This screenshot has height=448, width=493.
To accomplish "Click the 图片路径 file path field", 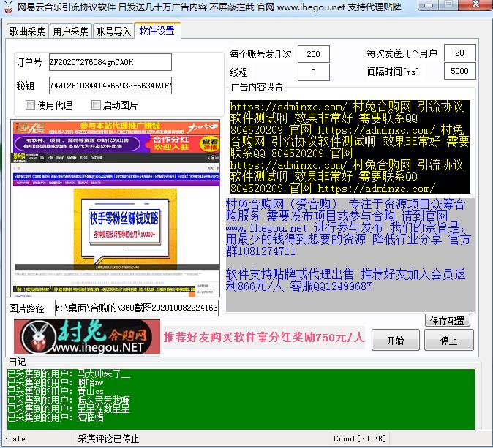I will [x=137, y=308].
